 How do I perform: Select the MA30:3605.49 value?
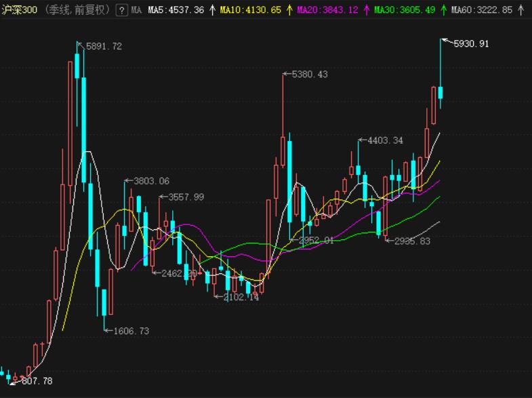[405, 10]
